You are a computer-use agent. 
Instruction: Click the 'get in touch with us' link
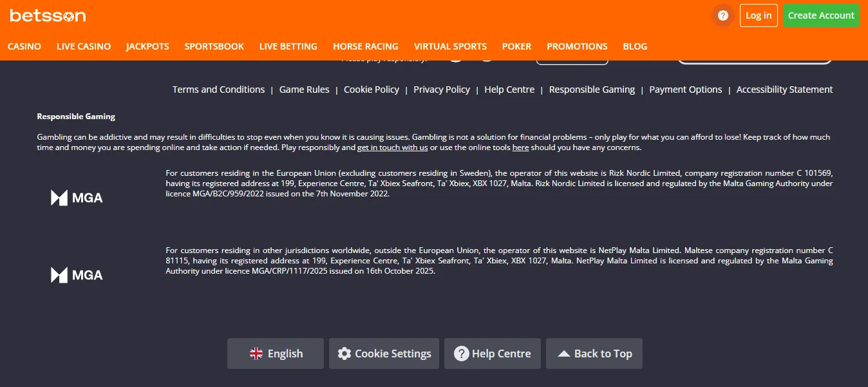pyautogui.click(x=393, y=147)
